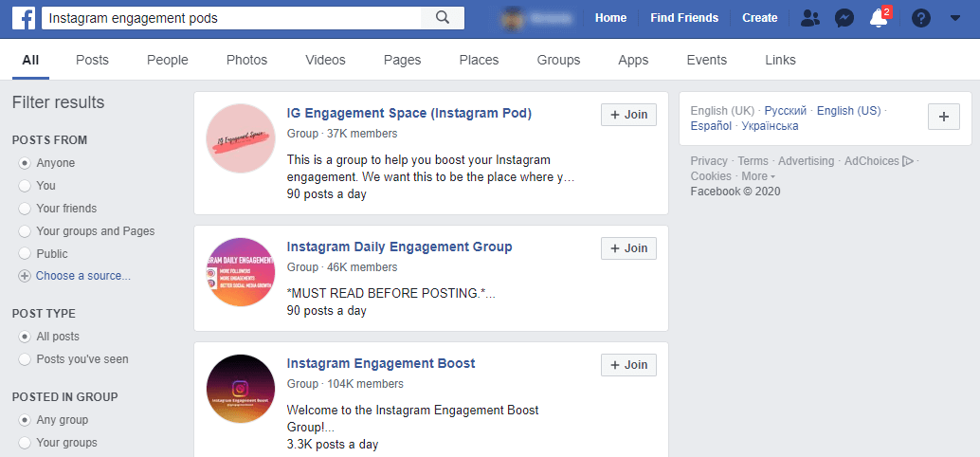Add a language with the plus button
This screenshot has height=457, width=980.
pyautogui.click(x=944, y=117)
